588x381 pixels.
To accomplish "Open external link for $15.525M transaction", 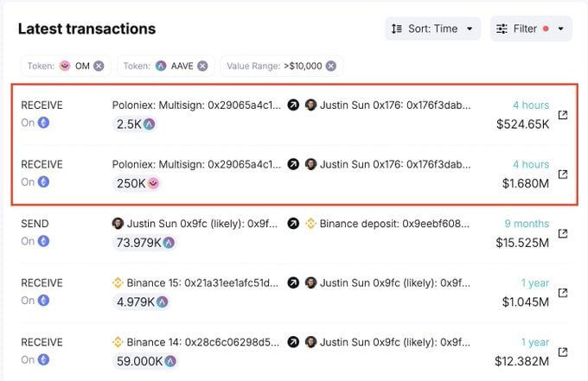I will 563,233.
